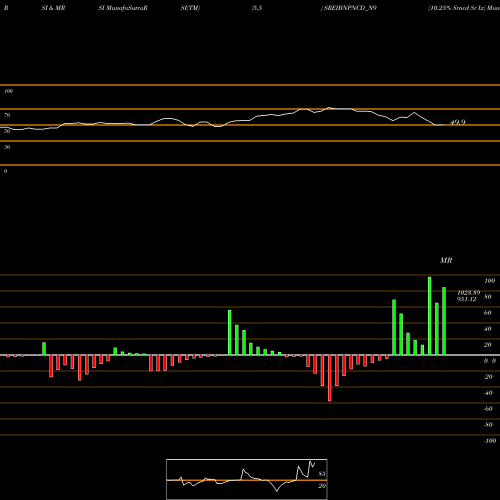500x500 pixels.
Task: Select the MR panel title label
Action: tap(446, 260)
